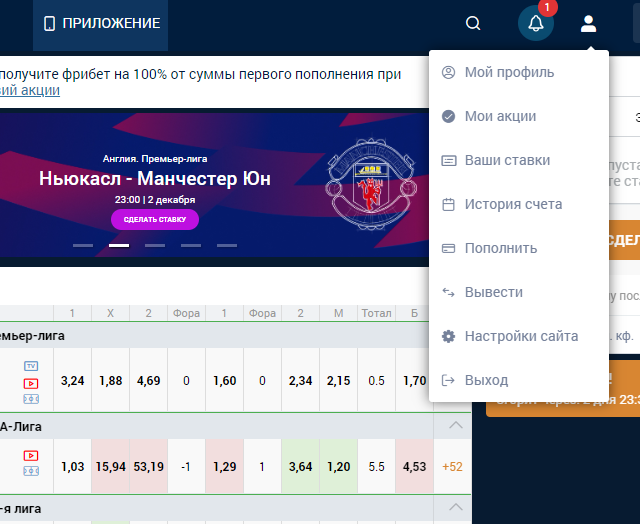
Task: Click the Мой профиль avatar icon
Action: pyautogui.click(x=448, y=72)
